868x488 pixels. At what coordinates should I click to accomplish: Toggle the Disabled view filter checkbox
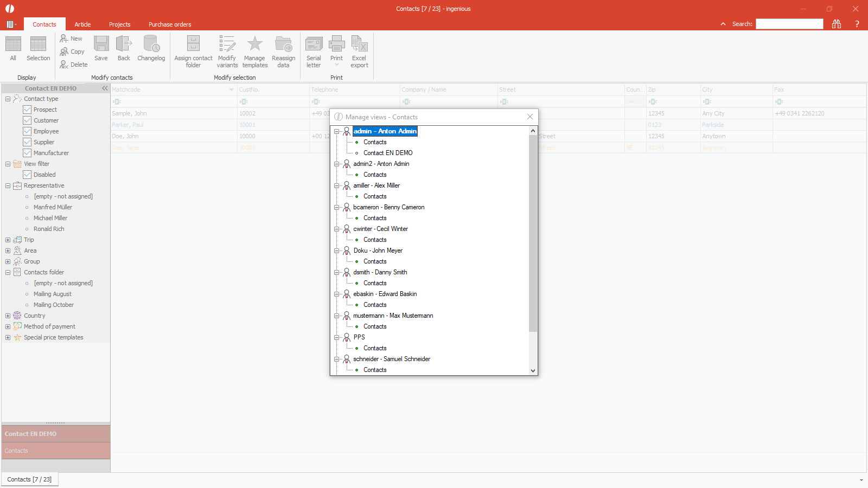tap(27, 175)
